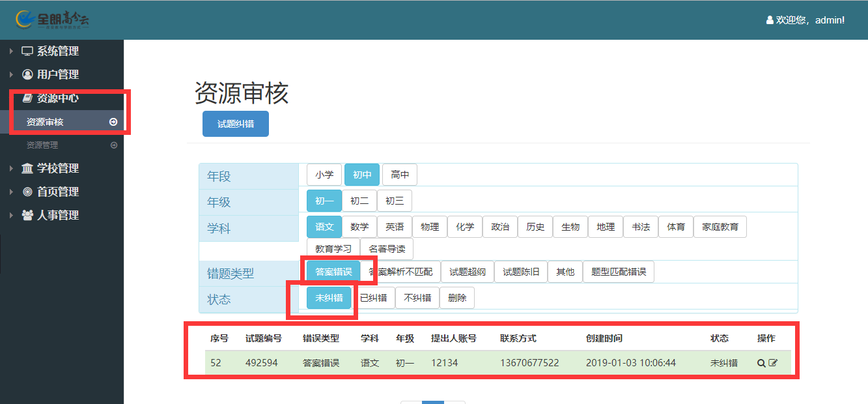Open the 资源中心 sidebar section
The width and height of the screenshot is (868, 404).
coord(57,98)
